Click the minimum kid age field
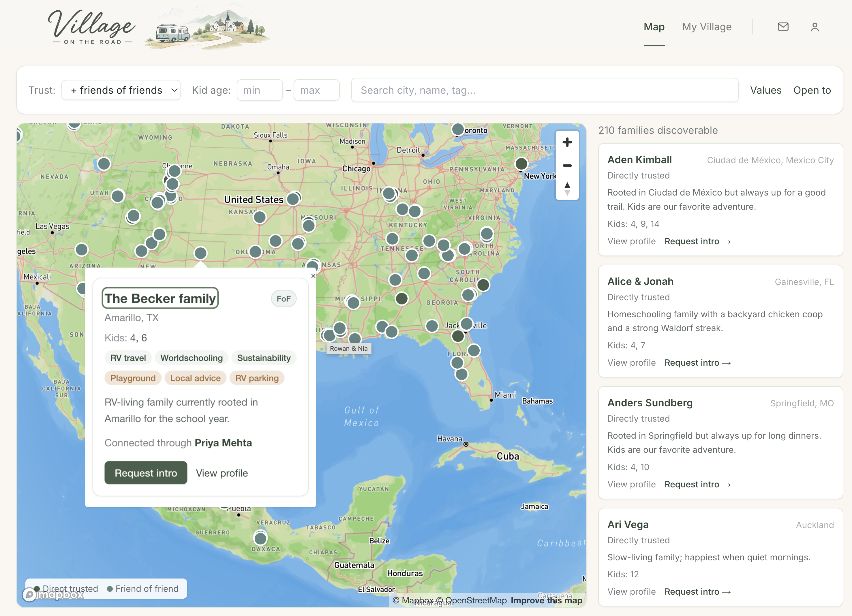 [x=260, y=90]
